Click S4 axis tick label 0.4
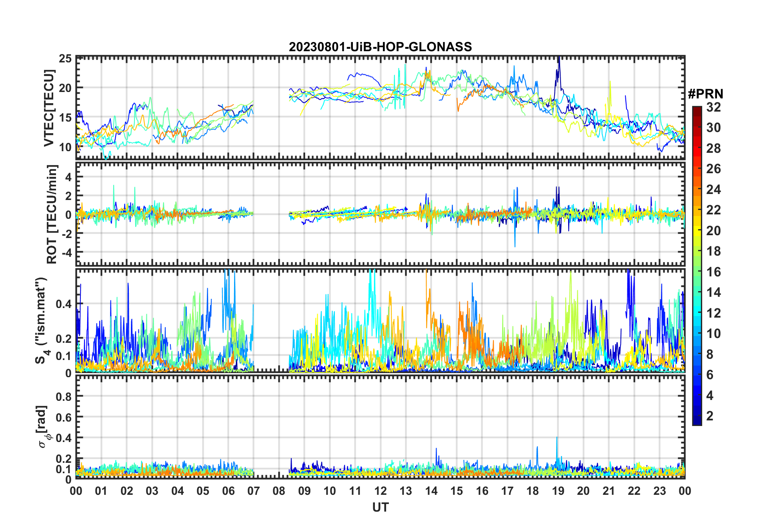 click(x=64, y=304)
